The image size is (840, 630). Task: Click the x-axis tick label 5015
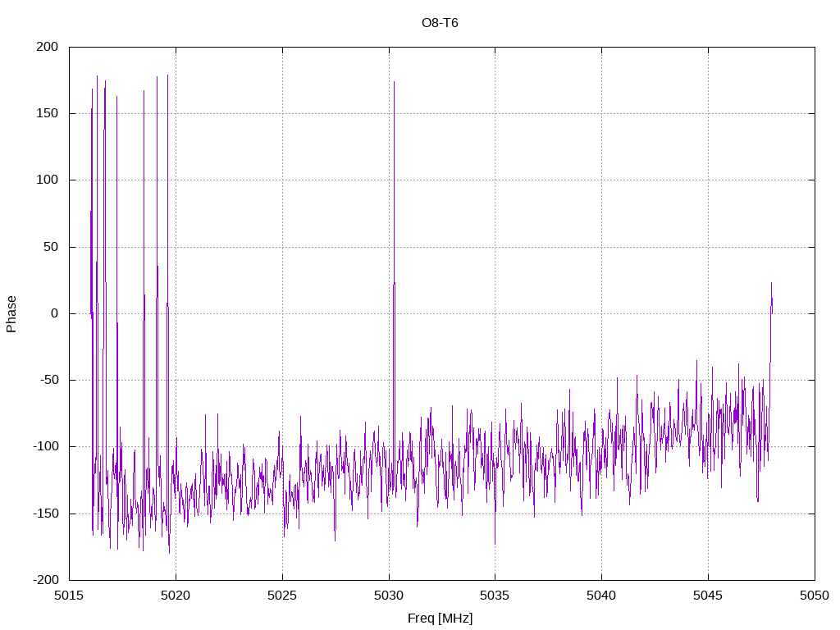[x=69, y=596]
